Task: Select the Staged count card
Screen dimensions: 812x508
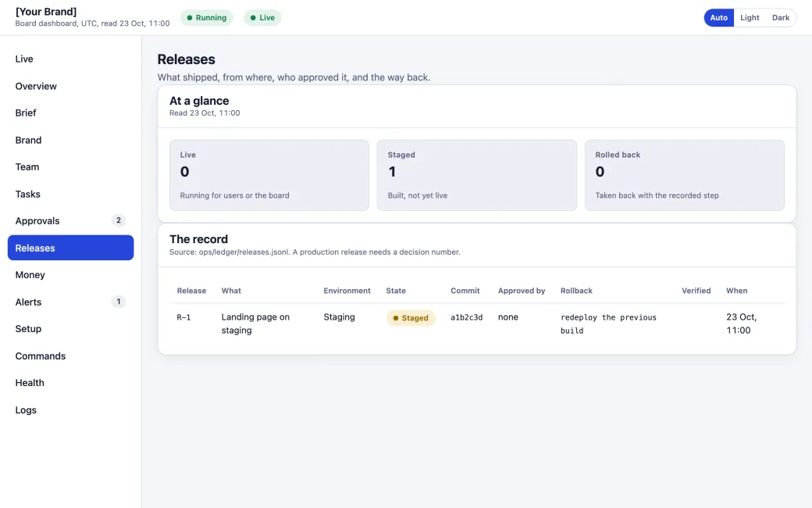Action: [x=476, y=175]
